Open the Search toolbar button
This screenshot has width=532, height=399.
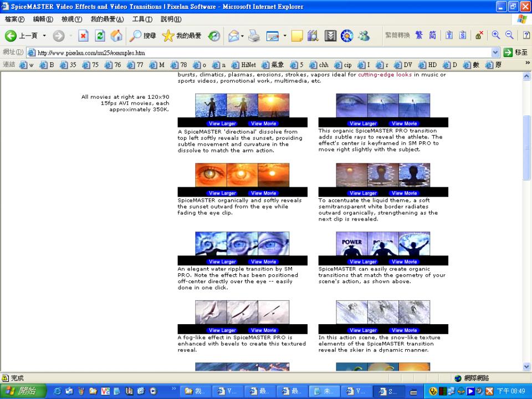pos(143,36)
